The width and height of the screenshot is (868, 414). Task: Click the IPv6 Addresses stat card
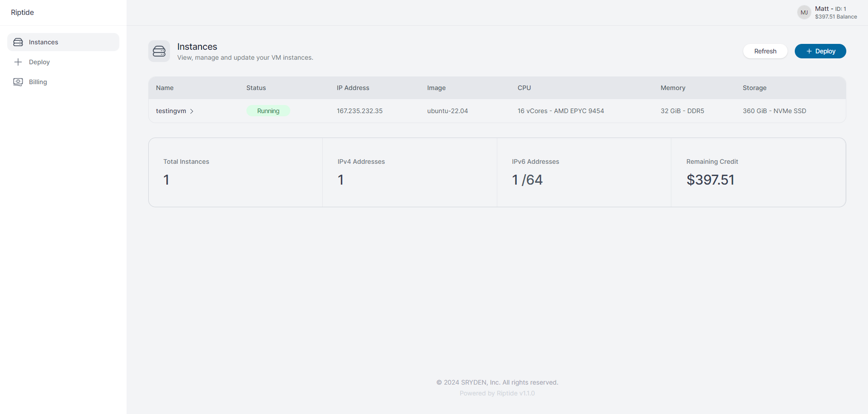pos(584,172)
